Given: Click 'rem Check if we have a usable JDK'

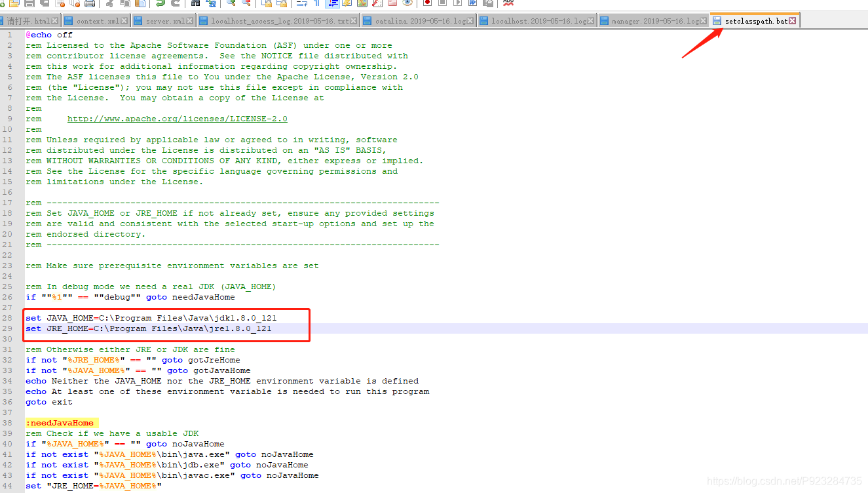Looking at the screenshot, I should (112, 433).
